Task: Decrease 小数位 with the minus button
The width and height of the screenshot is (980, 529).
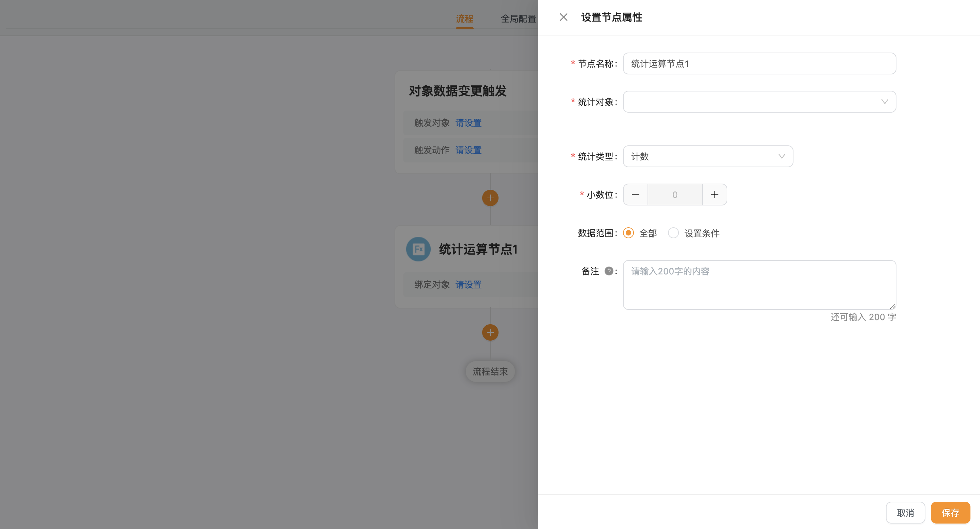Action: (635, 195)
